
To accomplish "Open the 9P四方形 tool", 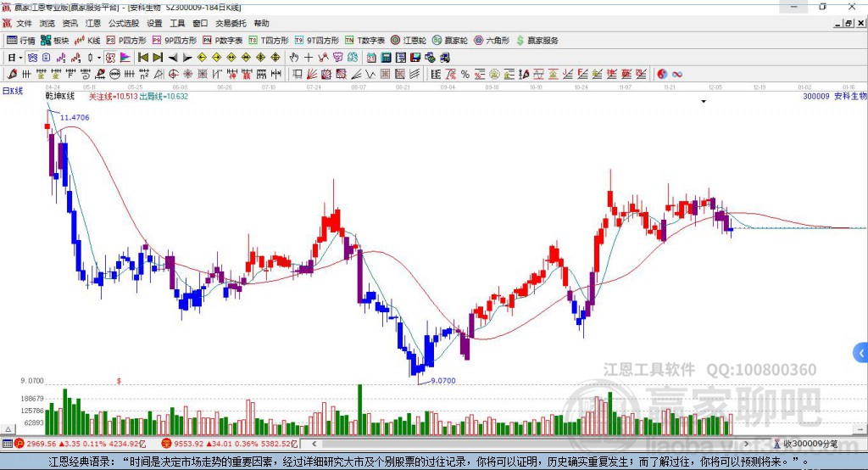I will click(x=175, y=41).
